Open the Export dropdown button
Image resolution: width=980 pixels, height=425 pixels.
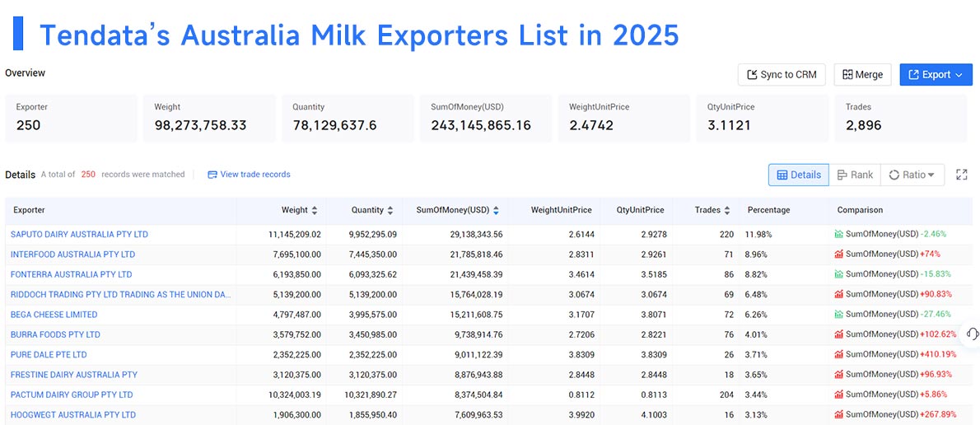[936, 74]
